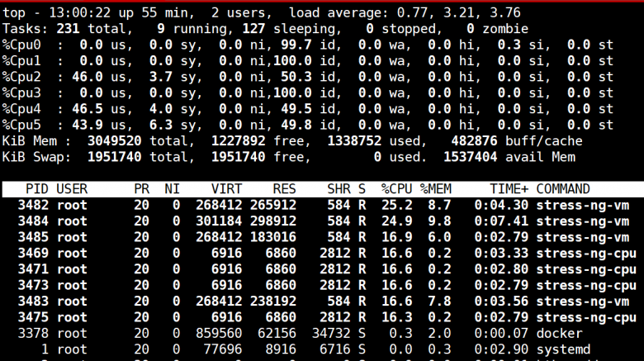Image resolution: width=644 pixels, height=361 pixels.
Task: Select stress-ng-cpu process PID 3469
Action: [323, 253]
